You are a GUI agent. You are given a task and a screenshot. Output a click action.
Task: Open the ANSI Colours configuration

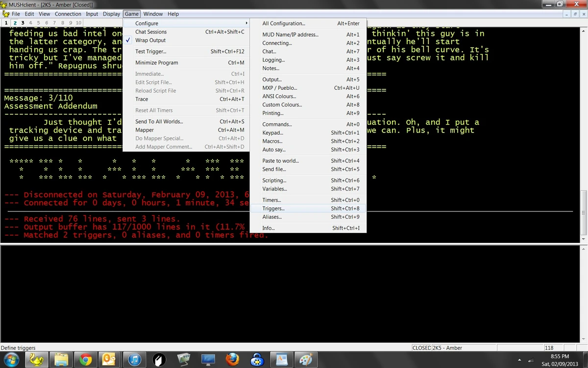279,96
